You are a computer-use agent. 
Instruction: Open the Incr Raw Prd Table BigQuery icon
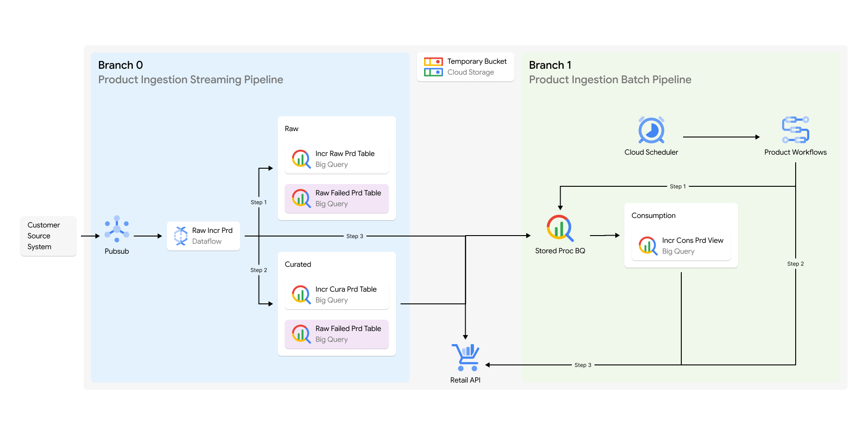coord(300,159)
